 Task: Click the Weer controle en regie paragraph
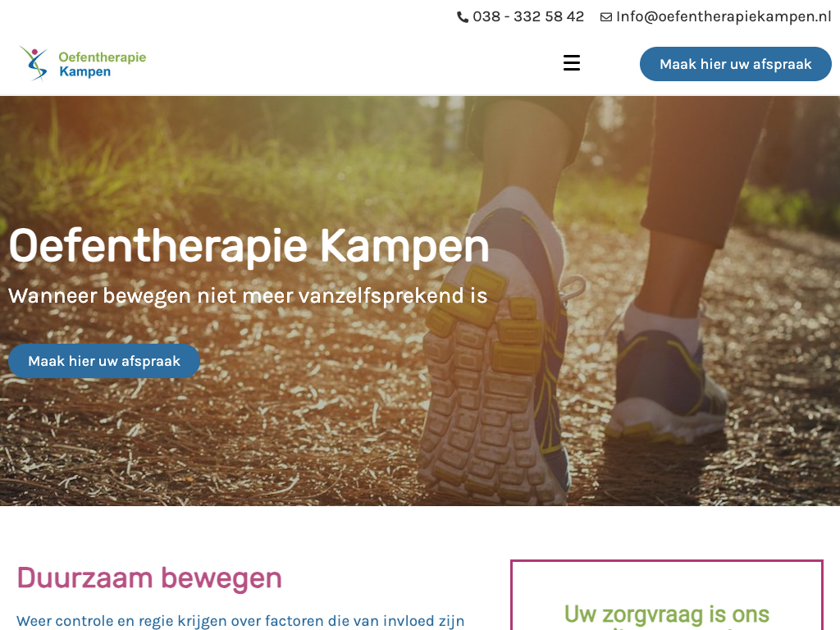(240, 621)
